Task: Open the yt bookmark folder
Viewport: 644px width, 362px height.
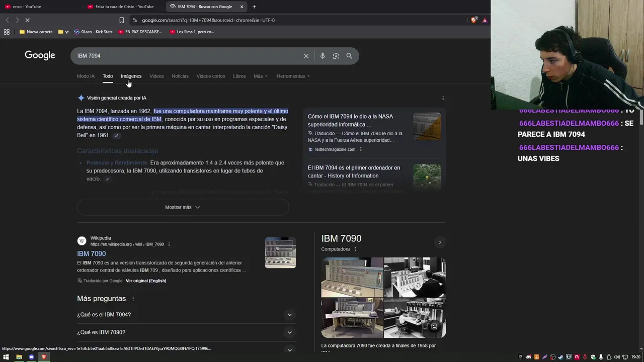Action: [x=63, y=32]
